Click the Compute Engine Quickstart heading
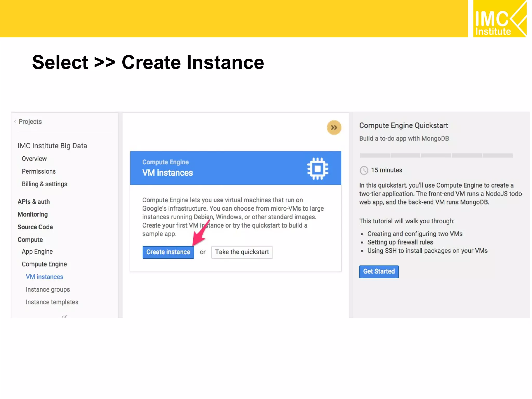This screenshot has height=399, width=532. click(403, 125)
